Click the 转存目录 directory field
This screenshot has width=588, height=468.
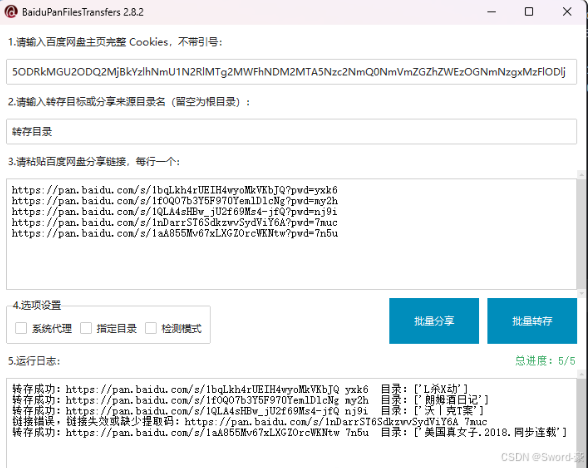tap(291, 132)
